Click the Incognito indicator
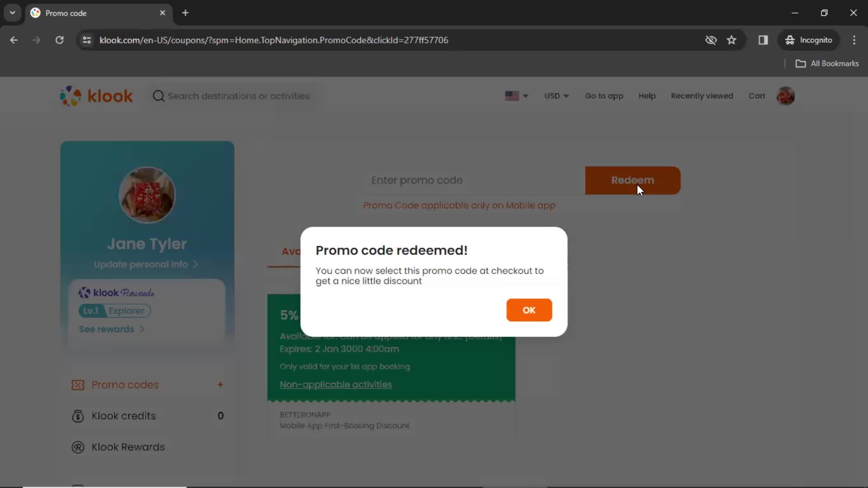Screen dimensions: 868x488 tap(808, 40)
